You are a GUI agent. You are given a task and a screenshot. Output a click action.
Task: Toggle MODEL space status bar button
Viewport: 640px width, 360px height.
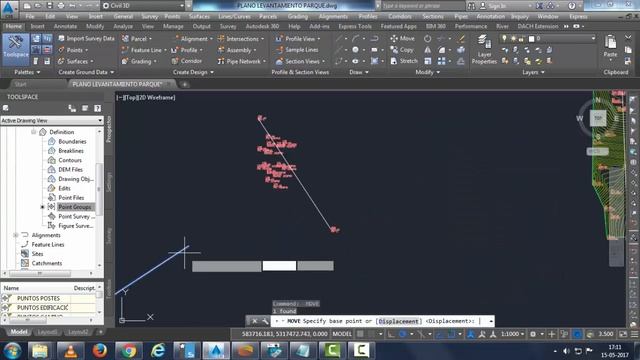pyautogui.click(x=342, y=334)
